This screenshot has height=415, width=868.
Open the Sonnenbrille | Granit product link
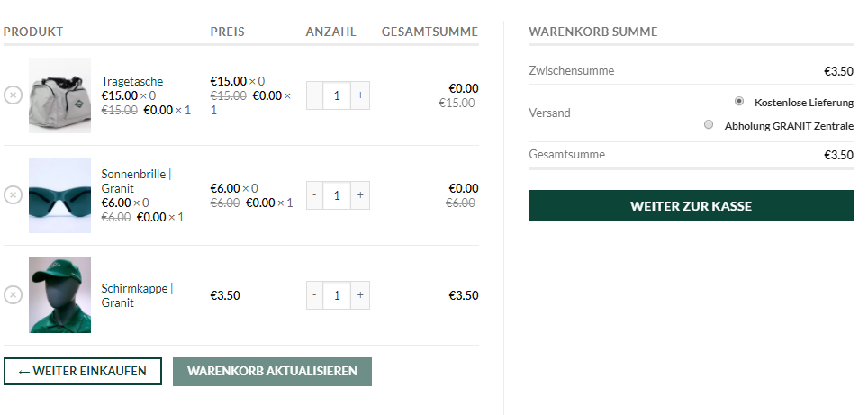136,181
